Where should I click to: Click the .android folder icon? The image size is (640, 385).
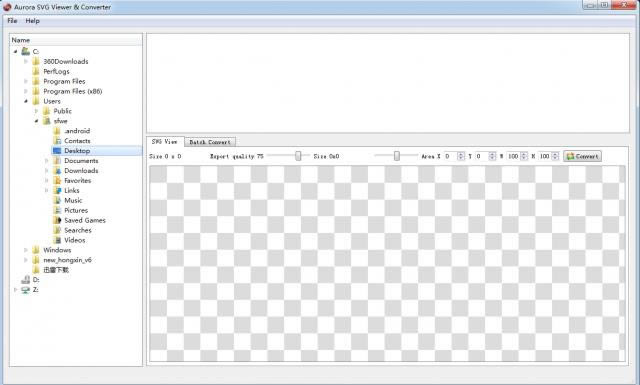(x=57, y=131)
